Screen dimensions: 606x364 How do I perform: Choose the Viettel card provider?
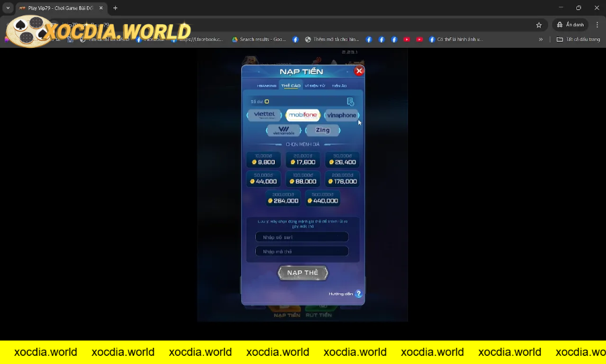coord(265,115)
